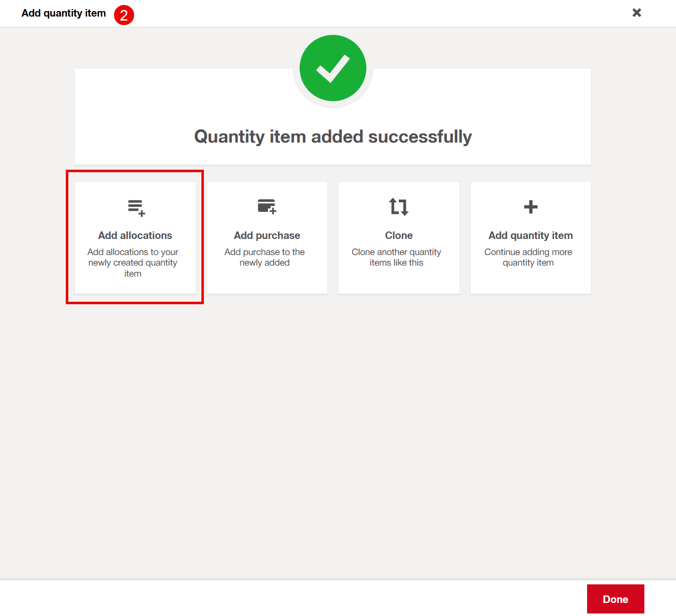Choose the Add purchase card title
The width and height of the screenshot is (676, 616).
coord(267,235)
